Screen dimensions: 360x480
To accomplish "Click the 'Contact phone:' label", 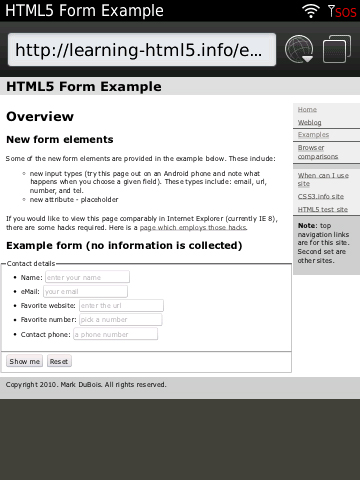I will [x=45, y=334].
